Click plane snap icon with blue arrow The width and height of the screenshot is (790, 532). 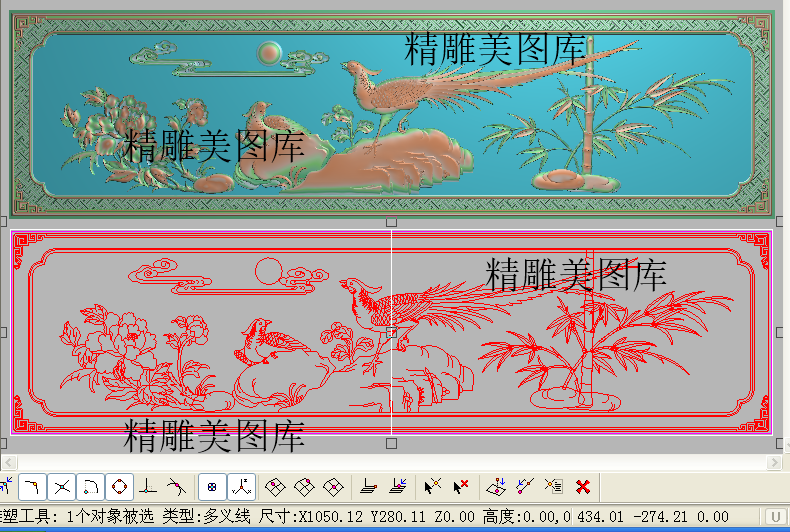[398, 487]
